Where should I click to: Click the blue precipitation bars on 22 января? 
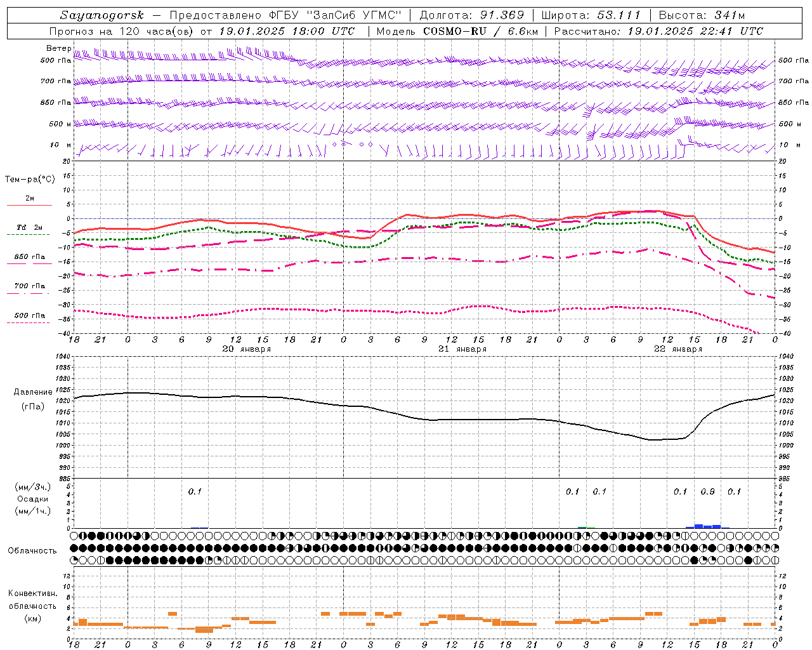[707, 526]
